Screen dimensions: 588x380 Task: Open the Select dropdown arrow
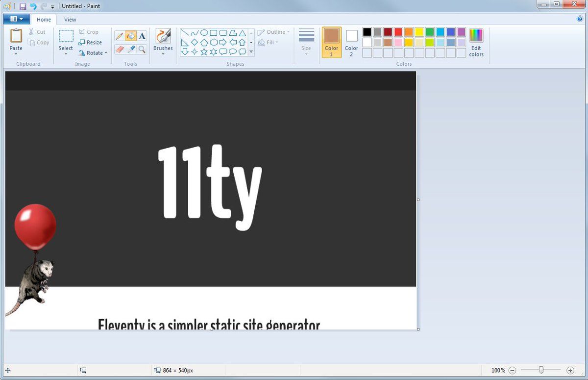click(x=66, y=54)
